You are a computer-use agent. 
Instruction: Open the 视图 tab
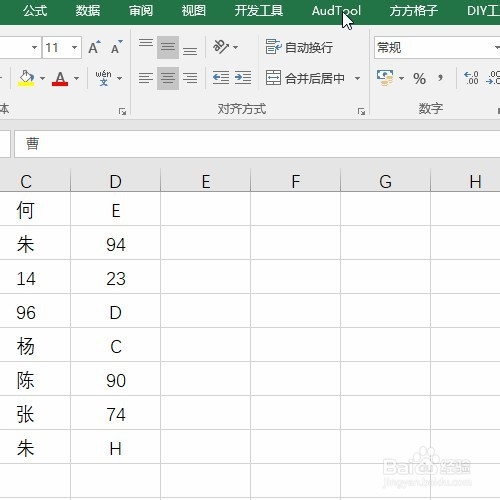click(193, 11)
